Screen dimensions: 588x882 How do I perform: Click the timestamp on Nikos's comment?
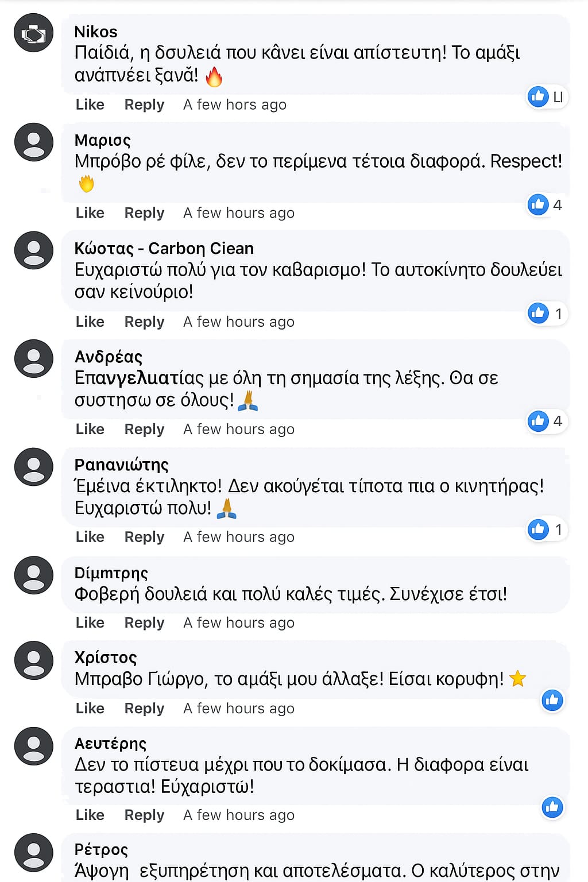coord(234,105)
